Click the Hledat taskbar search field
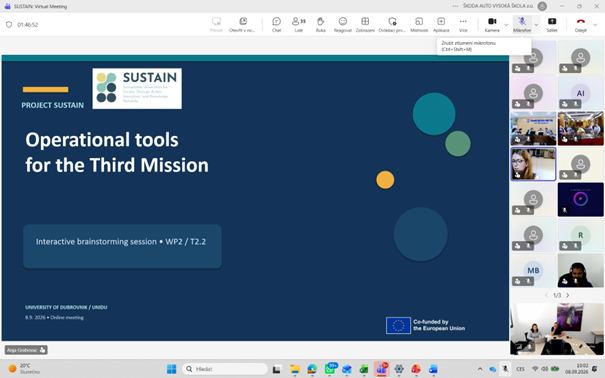This screenshot has height=378, width=605. coord(225,369)
